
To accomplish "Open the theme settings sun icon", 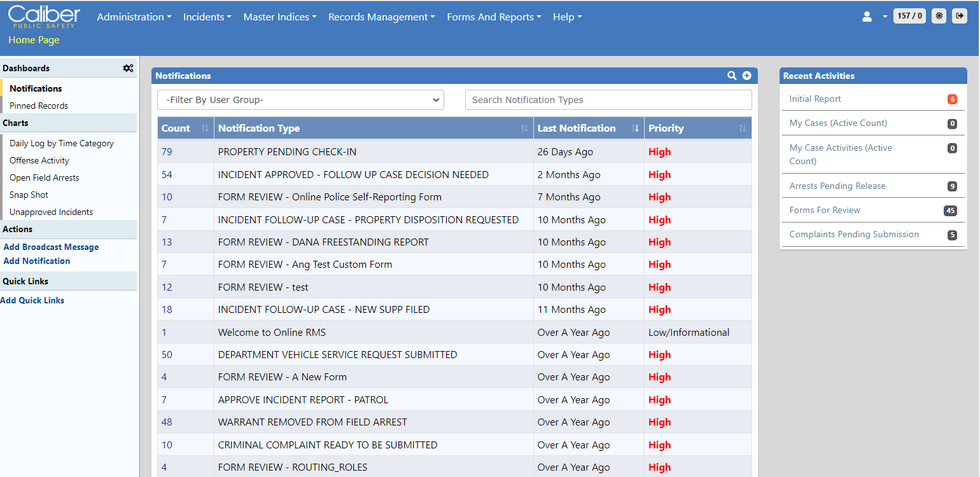I will click(x=939, y=16).
